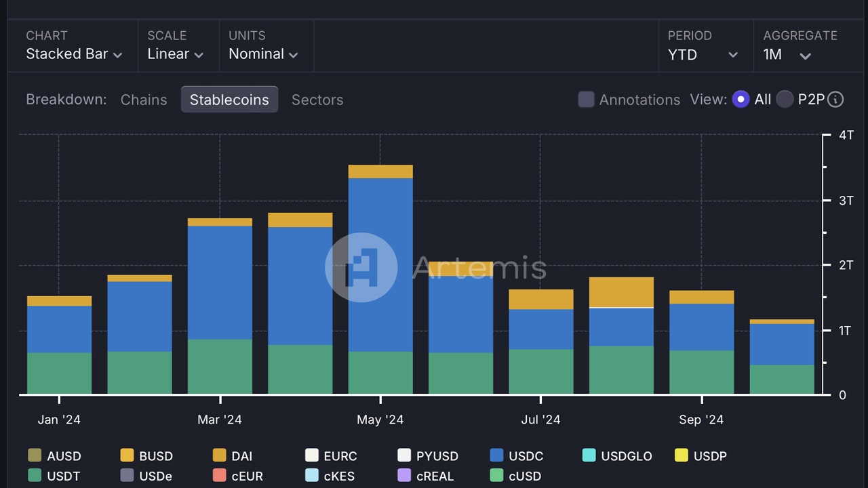The image size is (868, 488).
Task: Open the 1M aggregate dropdown
Action: point(787,54)
